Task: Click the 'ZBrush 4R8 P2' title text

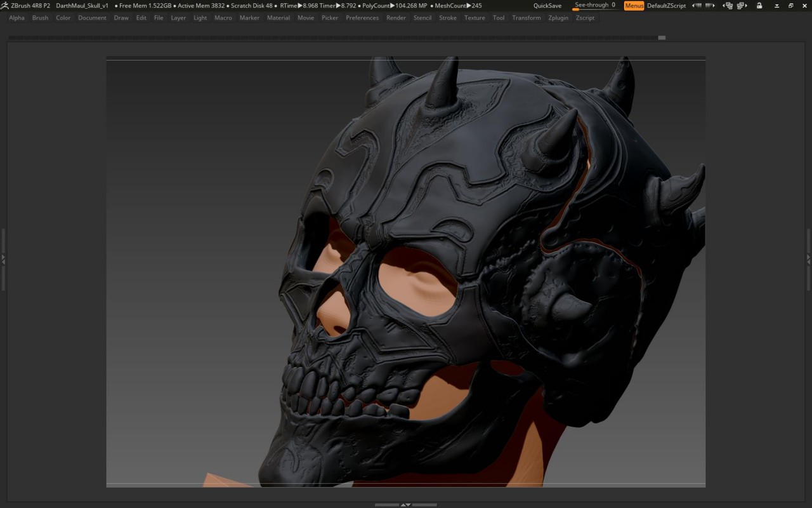Action: 30,6
